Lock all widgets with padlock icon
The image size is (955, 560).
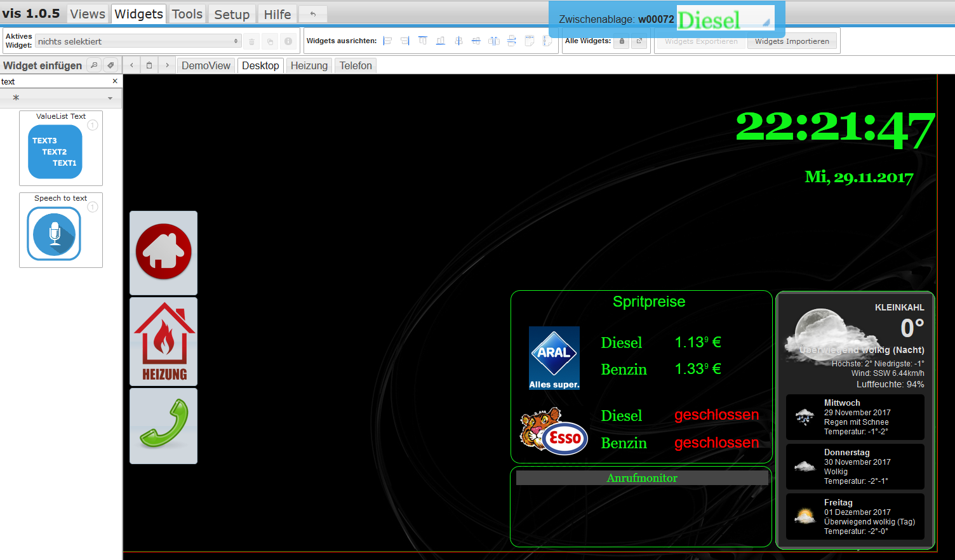click(622, 41)
